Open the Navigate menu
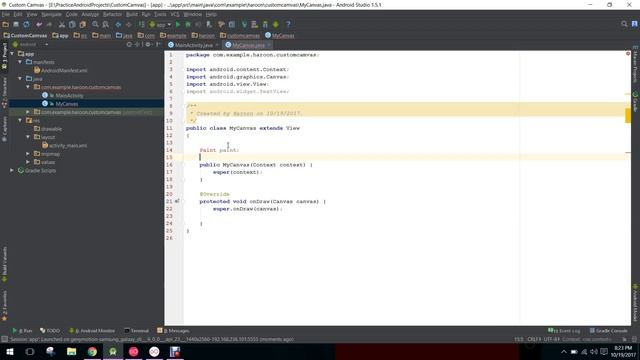Image resolution: width=640 pixels, height=360 pixels. [x=51, y=14]
